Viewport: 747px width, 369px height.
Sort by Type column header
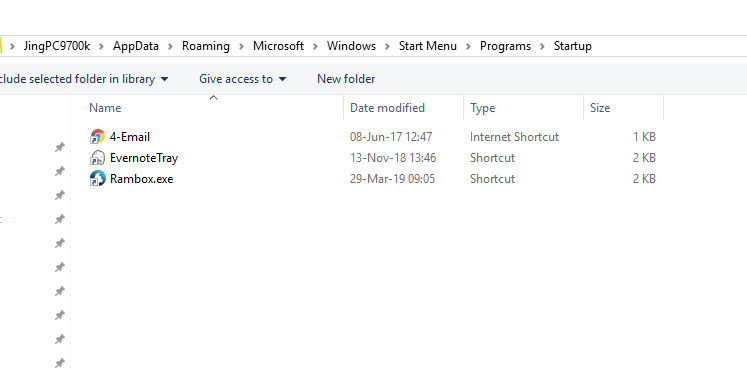pos(483,108)
